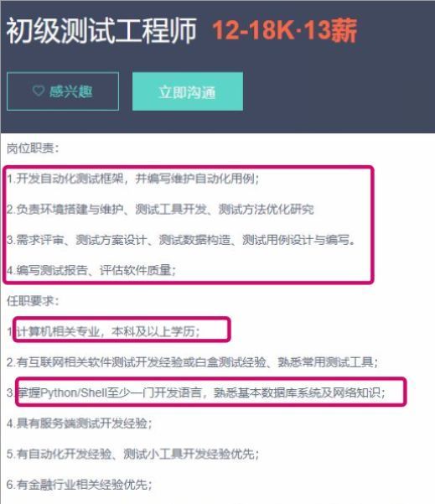Click the phrase 熟悉基本数据库系统及网络知识

click(x=298, y=392)
